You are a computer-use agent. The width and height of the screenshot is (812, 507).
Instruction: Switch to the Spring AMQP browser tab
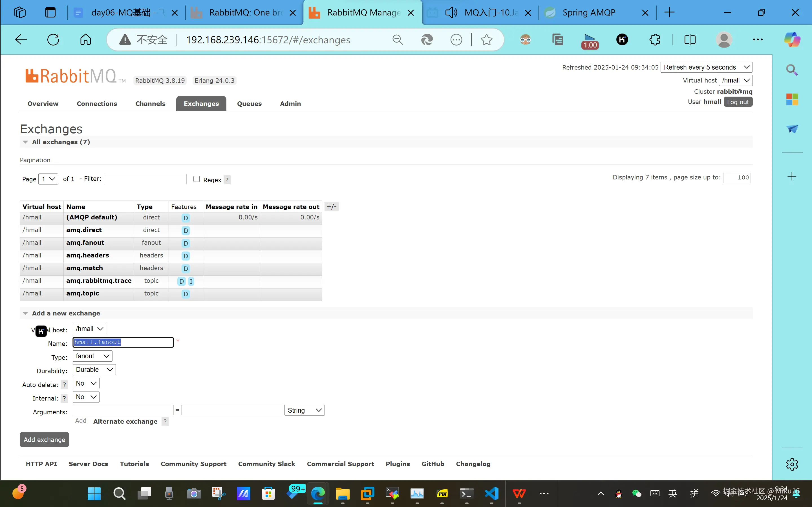589,13
